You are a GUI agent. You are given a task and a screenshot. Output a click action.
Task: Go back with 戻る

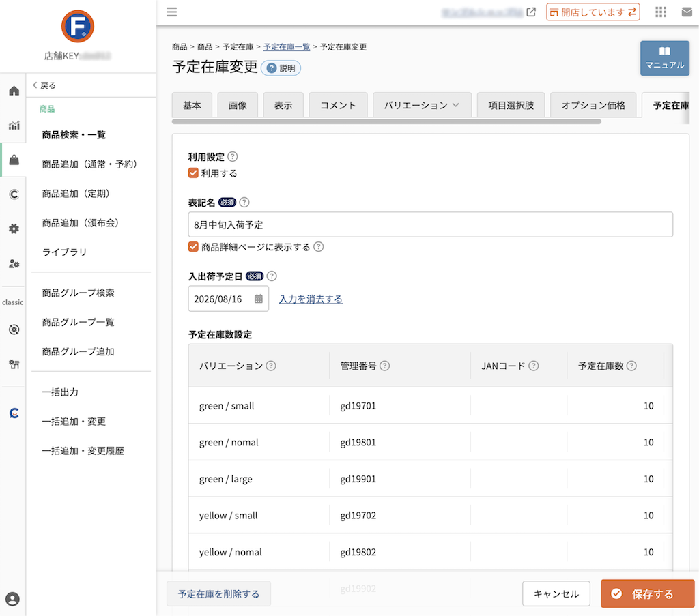(44, 85)
